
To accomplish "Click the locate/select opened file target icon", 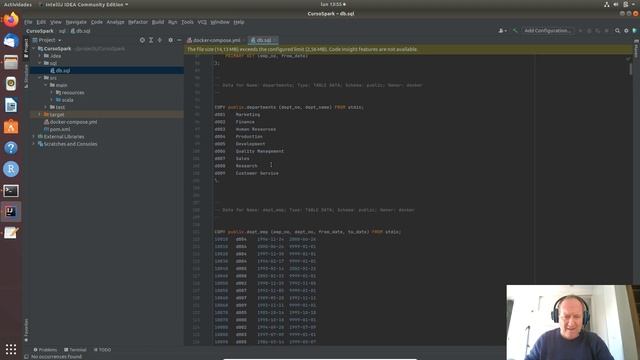I will [142, 40].
